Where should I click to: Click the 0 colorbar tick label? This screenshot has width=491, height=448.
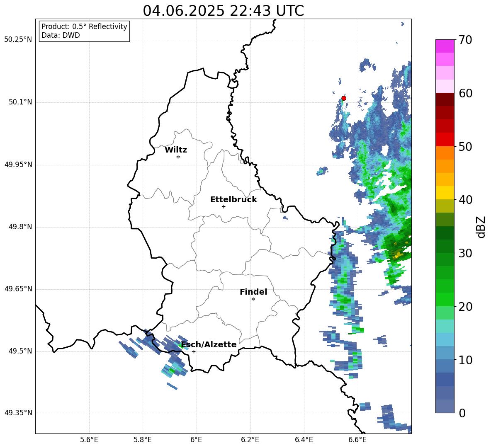click(x=462, y=413)
